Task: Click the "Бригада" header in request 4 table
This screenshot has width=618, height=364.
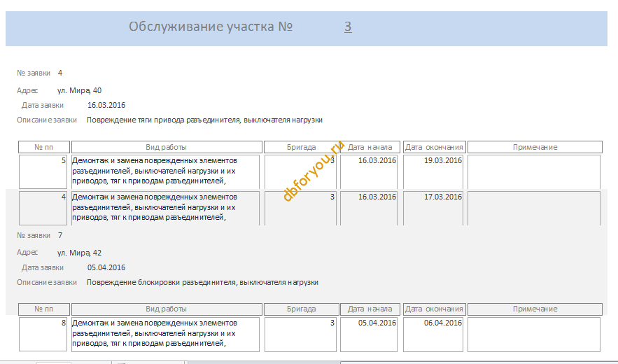Action: (301, 147)
